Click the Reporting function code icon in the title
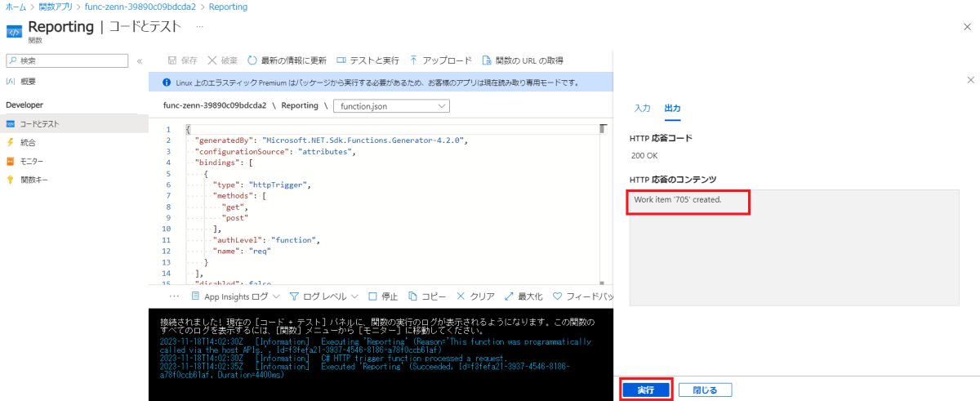Viewport: 980px width, 401px height. (x=14, y=31)
